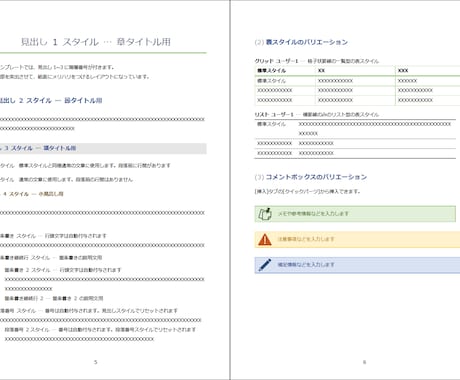Click '箇条書き継続行 スタイル' line
This screenshot has height=380, width=460.
pos(51,258)
